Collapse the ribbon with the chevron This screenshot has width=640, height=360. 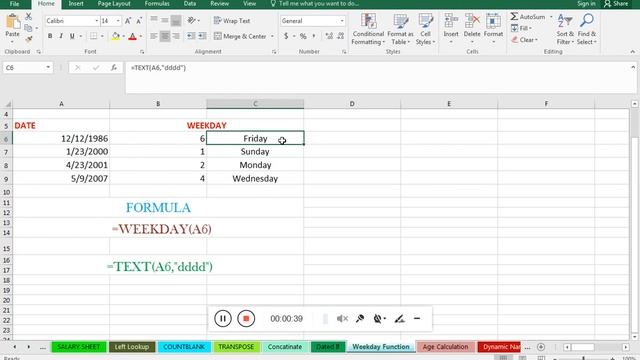(x=633, y=52)
